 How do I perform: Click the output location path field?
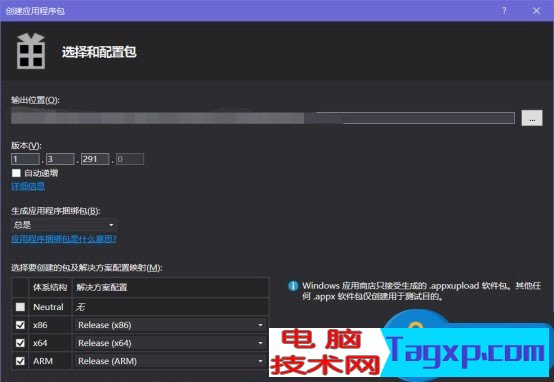pos(263,118)
